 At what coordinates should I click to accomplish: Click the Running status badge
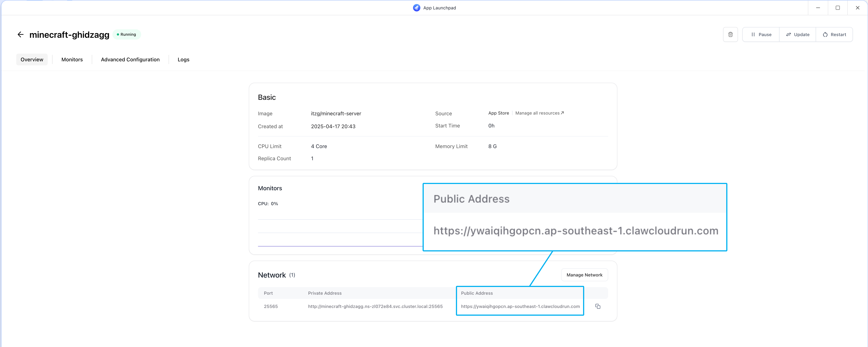(127, 35)
